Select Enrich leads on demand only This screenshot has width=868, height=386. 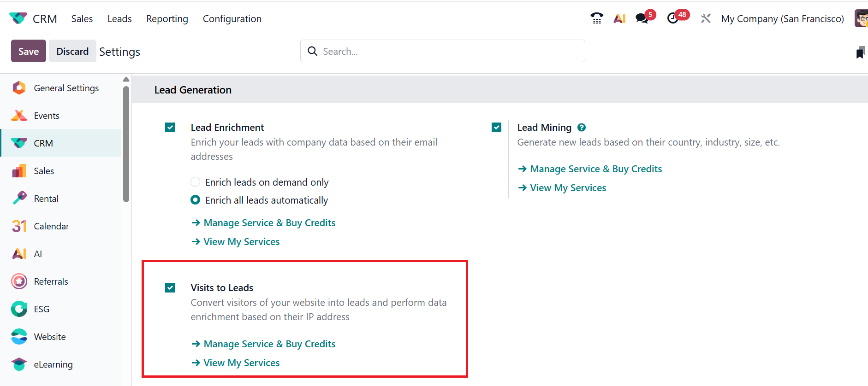[196, 182]
